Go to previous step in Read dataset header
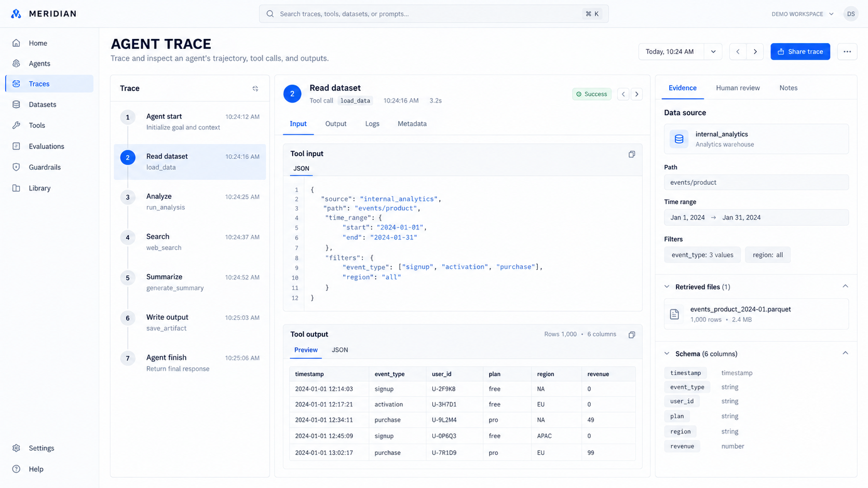 pyautogui.click(x=623, y=94)
